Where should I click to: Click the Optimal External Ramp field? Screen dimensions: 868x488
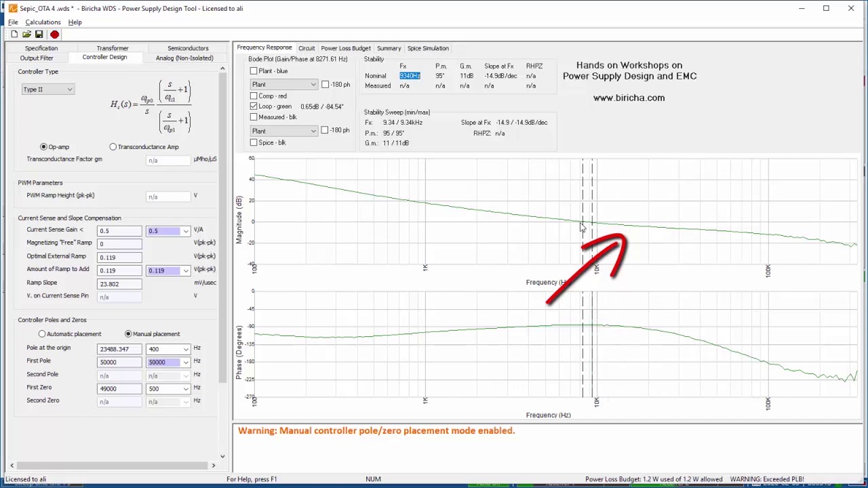click(119, 258)
